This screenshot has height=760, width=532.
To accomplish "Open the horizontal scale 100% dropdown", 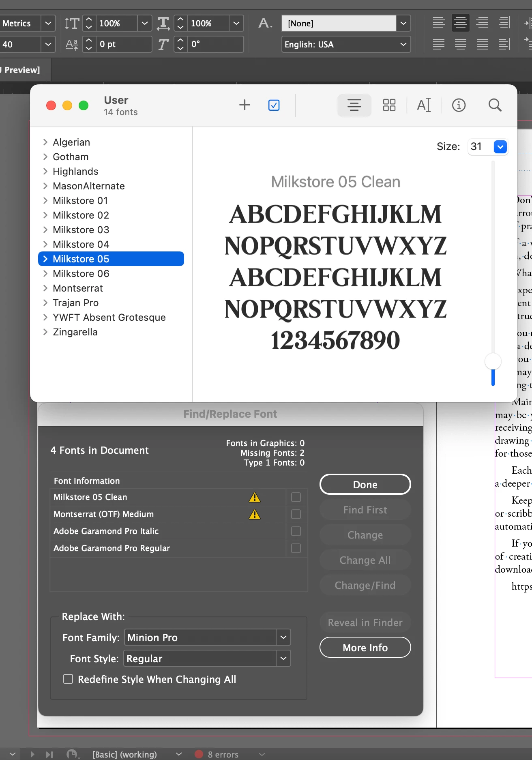I will pyautogui.click(x=236, y=23).
